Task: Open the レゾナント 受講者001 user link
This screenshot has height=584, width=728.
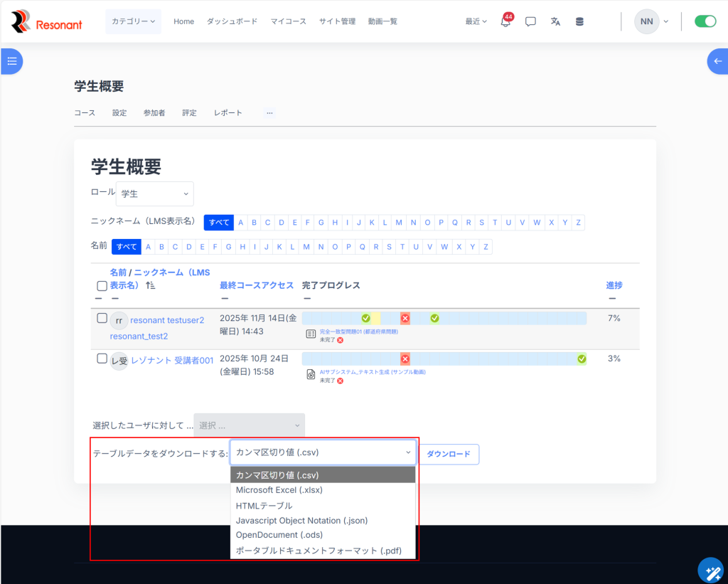Action: [172, 361]
